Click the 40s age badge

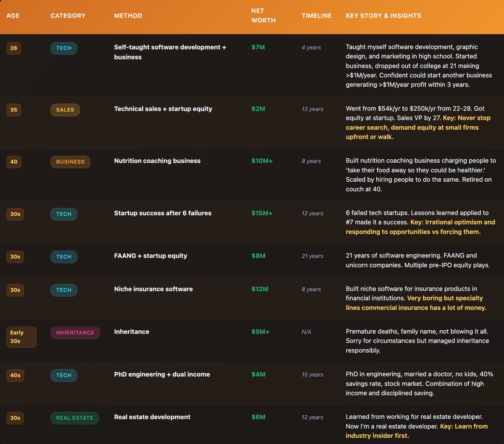point(15,375)
